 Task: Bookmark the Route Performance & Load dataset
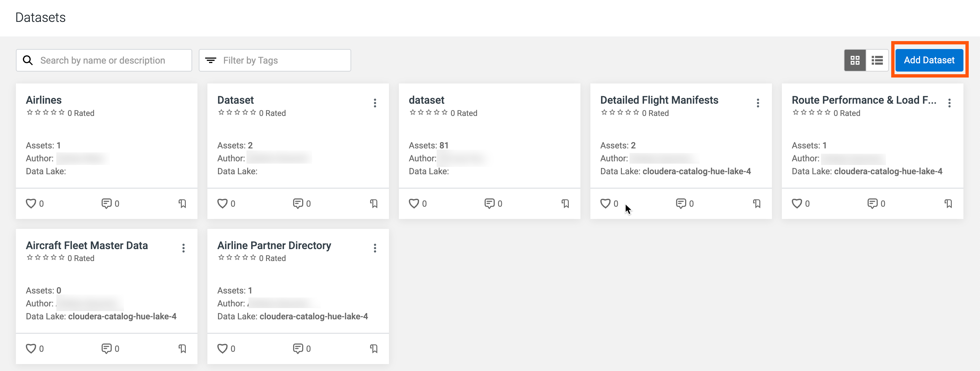point(948,204)
